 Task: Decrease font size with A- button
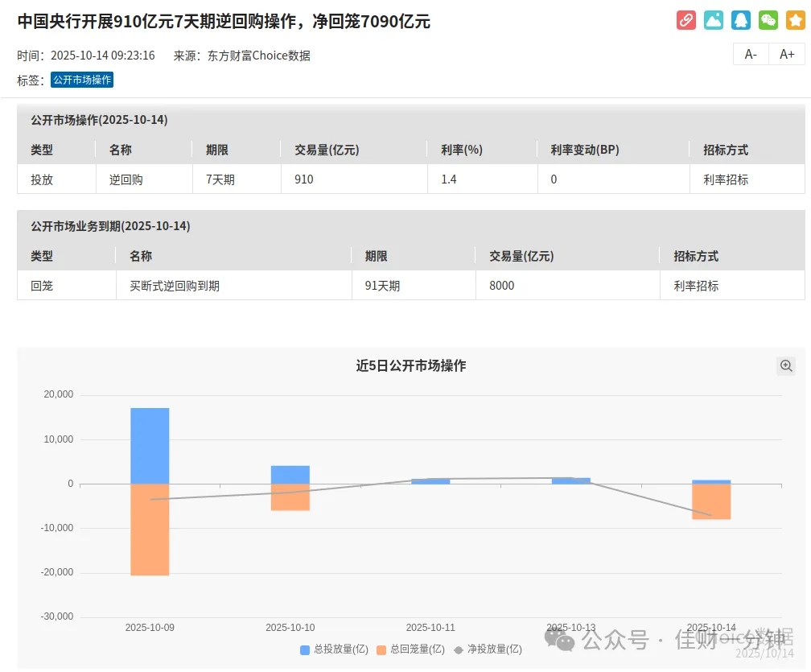(x=751, y=54)
